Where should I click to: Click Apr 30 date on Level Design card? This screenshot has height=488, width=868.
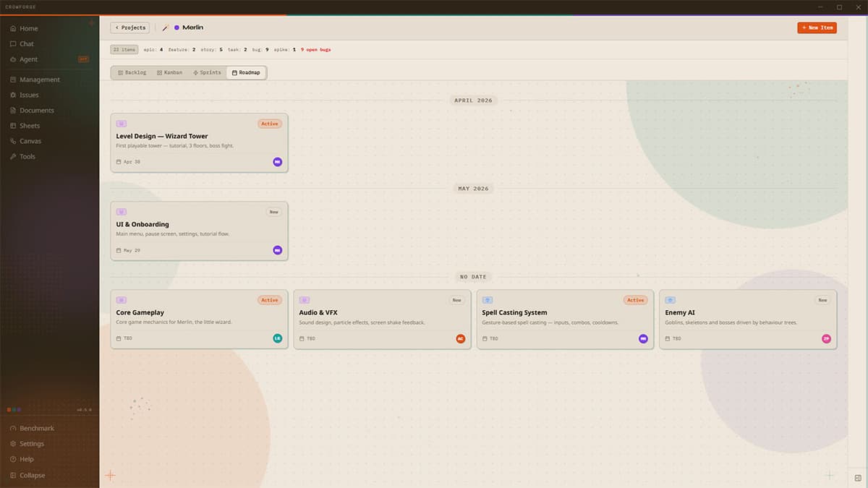128,162
